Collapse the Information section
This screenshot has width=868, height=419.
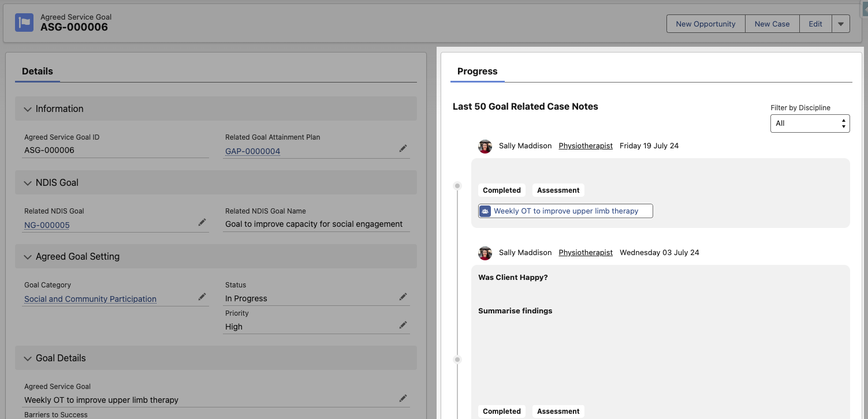coord(27,109)
